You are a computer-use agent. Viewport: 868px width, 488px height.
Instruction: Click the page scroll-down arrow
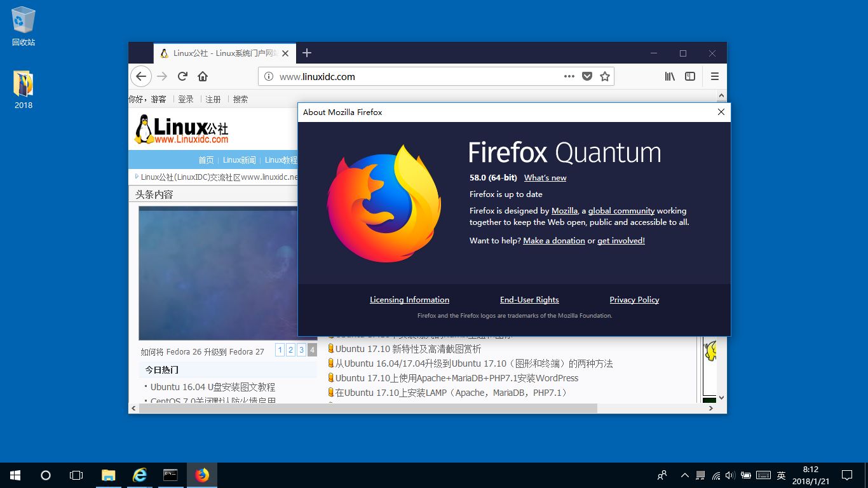[x=721, y=398]
